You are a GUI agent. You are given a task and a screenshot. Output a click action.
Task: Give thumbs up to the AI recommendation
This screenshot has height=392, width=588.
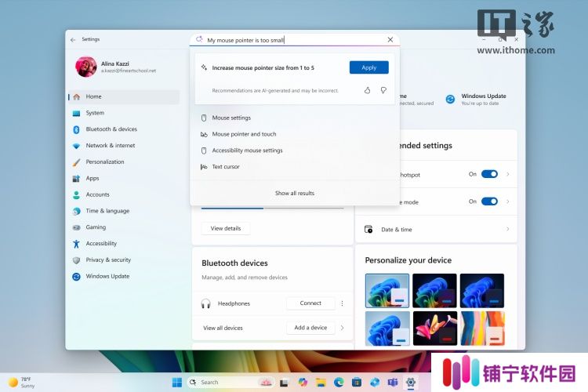[x=367, y=90]
